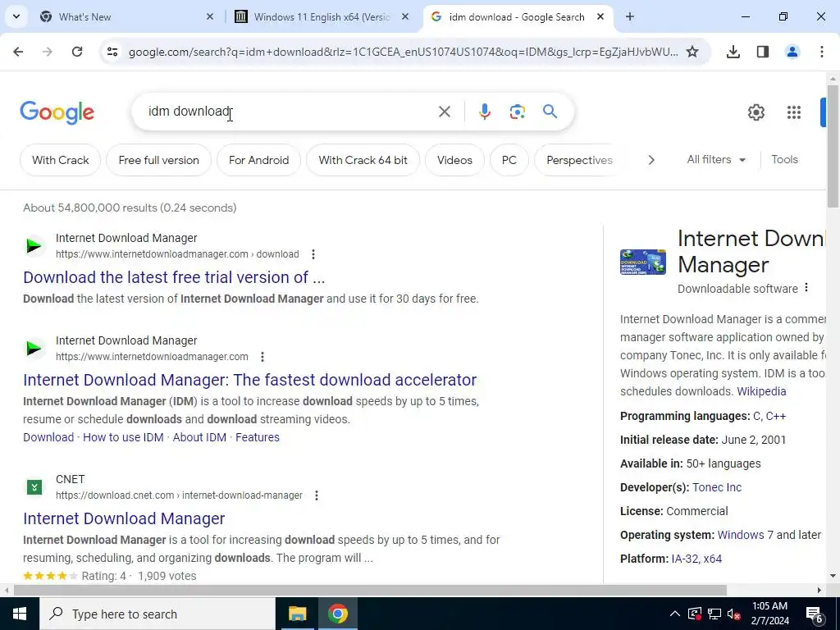The width and height of the screenshot is (840, 630).
Task: Click the browser back arrow
Action: click(x=18, y=52)
